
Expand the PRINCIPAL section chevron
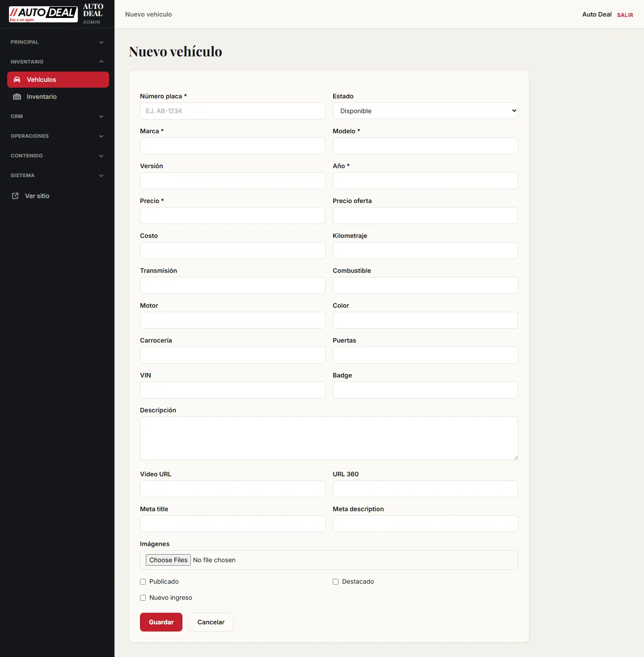point(101,42)
